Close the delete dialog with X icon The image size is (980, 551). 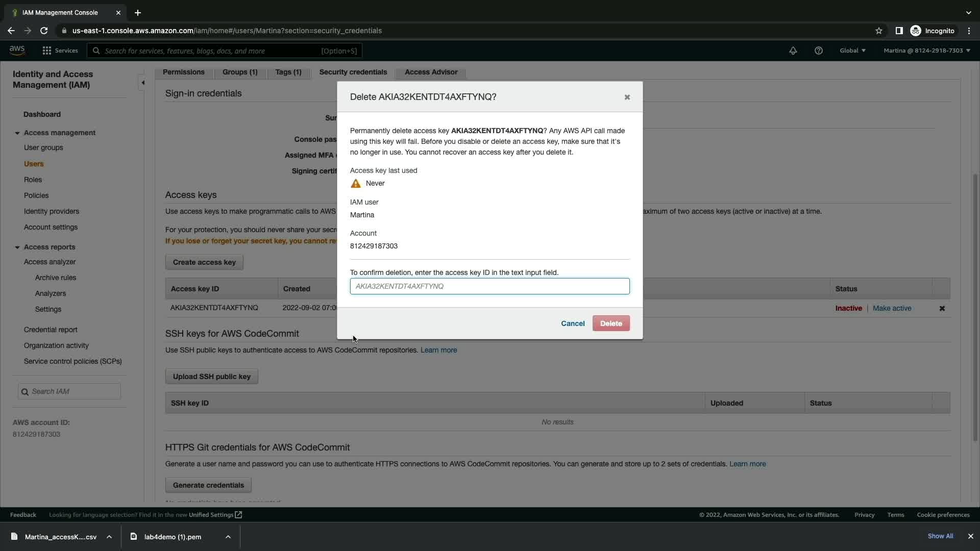pyautogui.click(x=627, y=97)
